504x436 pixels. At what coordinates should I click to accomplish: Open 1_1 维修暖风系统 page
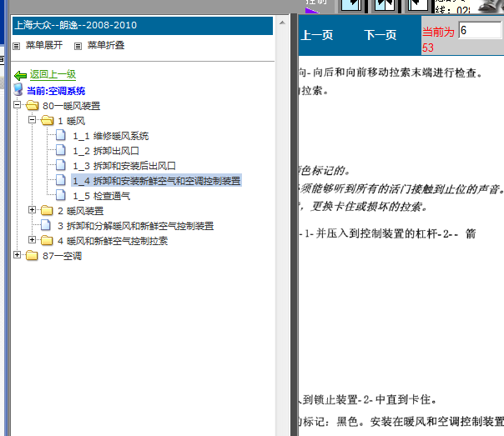tap(111, 136)
